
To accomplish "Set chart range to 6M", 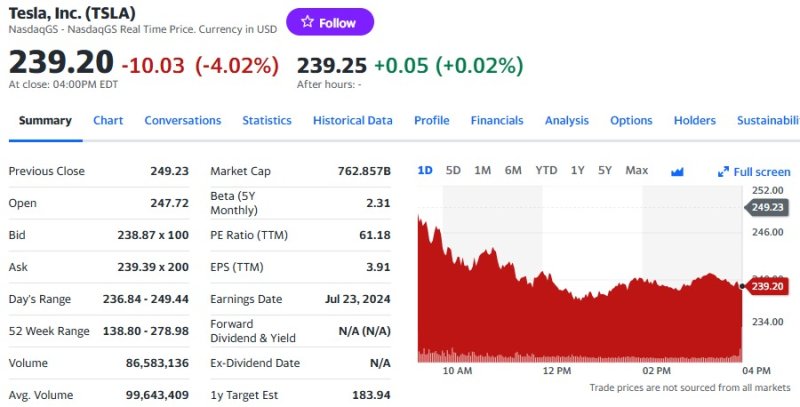I will pyautogui.click(x=513, y=171).
